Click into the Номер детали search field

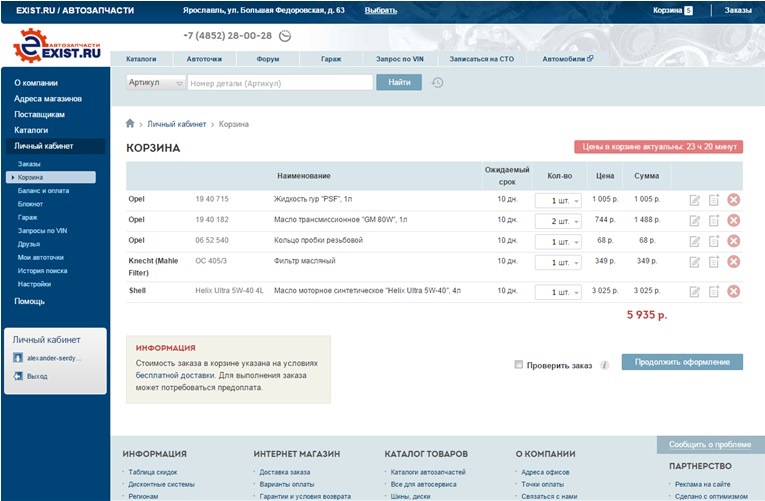pyautogui.click(x=281, y=83)
